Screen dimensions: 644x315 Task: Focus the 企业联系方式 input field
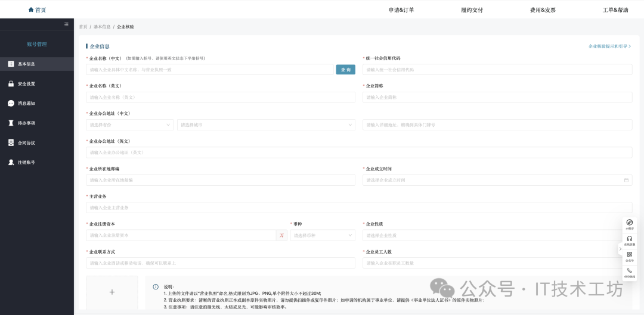[221, 263]
